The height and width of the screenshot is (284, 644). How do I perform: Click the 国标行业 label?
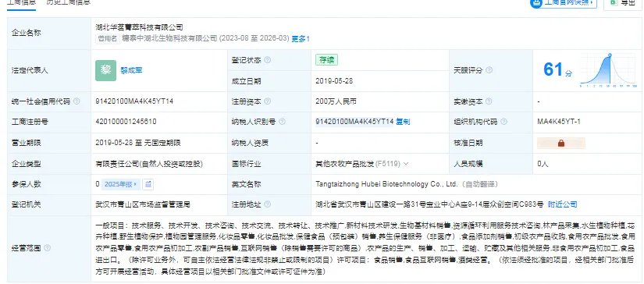pyautogui.click(x=247, y=164)
